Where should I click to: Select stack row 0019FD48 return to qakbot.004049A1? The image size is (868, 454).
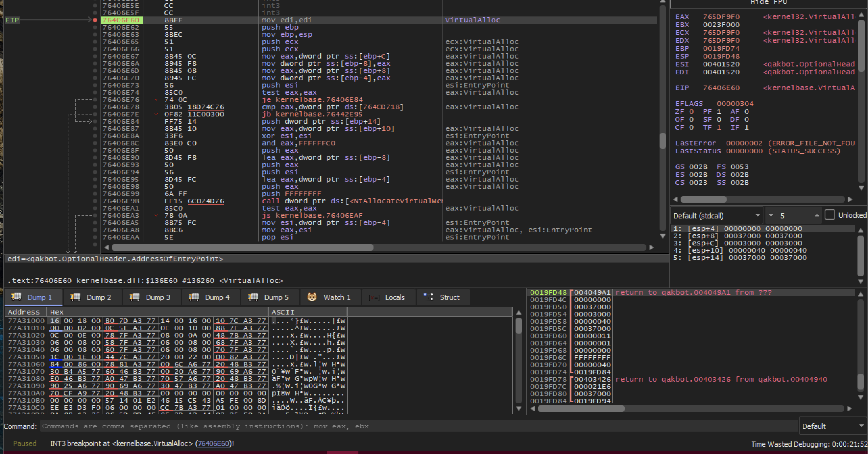pyautogui.click(x=691, y=292)
